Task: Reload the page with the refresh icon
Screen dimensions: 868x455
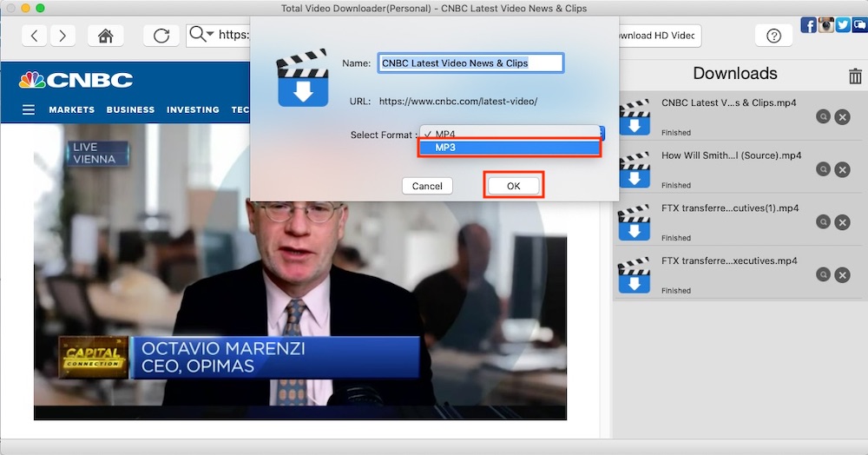Action: coord(161,36)
